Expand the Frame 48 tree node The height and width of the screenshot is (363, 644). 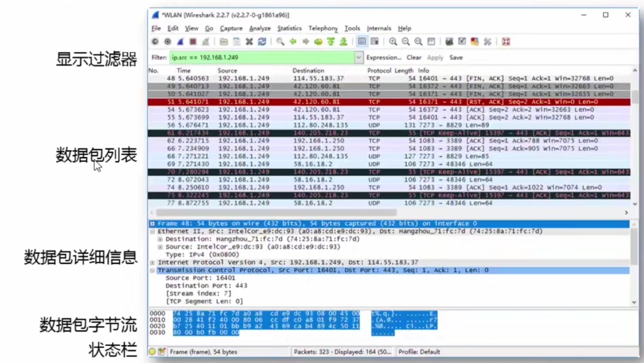(153, 224)
